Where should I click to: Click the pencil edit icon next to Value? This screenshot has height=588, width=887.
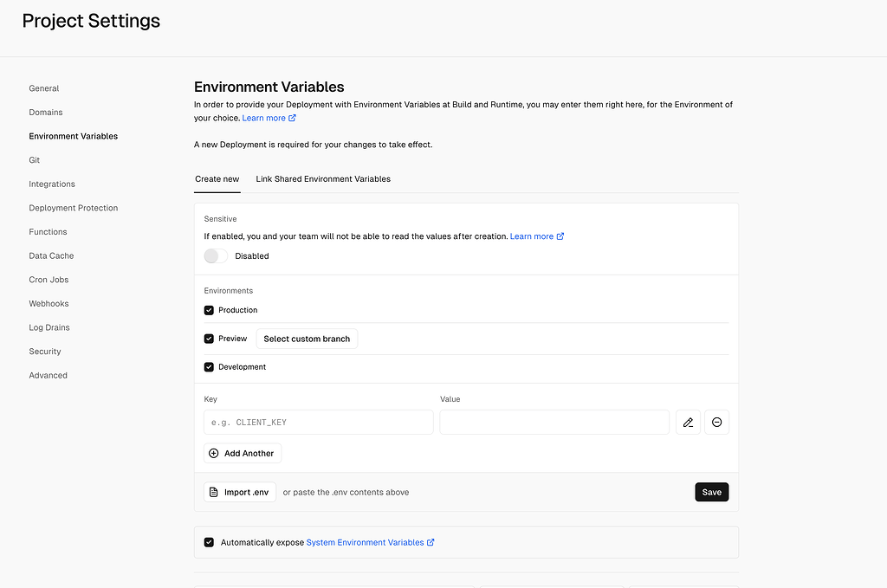click(x=688, y=422)
